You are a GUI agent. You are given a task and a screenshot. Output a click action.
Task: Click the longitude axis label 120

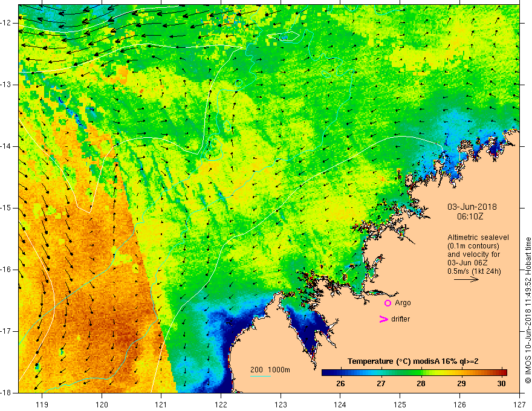point(102,404)
